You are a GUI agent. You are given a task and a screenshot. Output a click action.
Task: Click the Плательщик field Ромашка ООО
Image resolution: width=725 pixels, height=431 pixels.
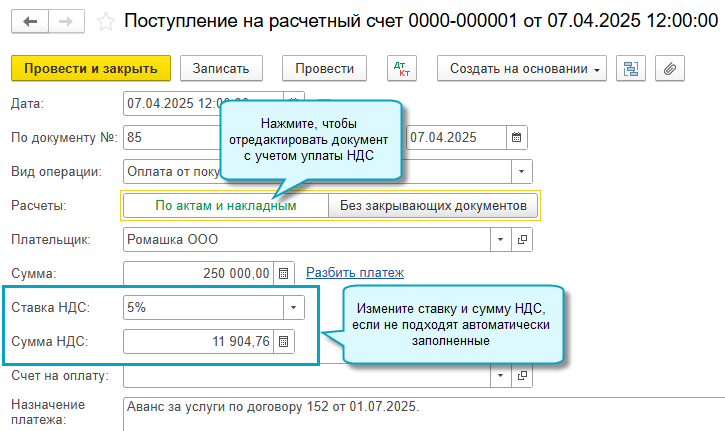307,240
